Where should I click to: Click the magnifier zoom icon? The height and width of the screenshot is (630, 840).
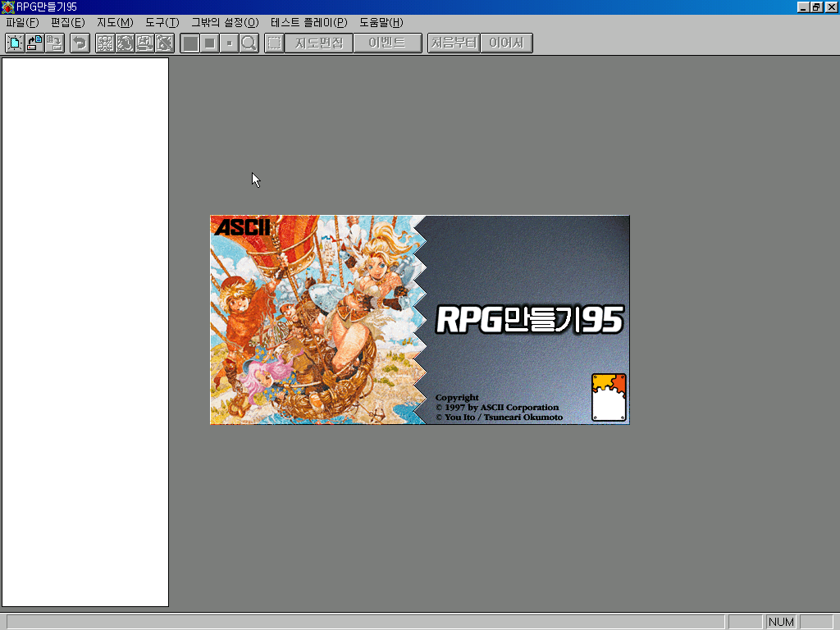[249, 43]
